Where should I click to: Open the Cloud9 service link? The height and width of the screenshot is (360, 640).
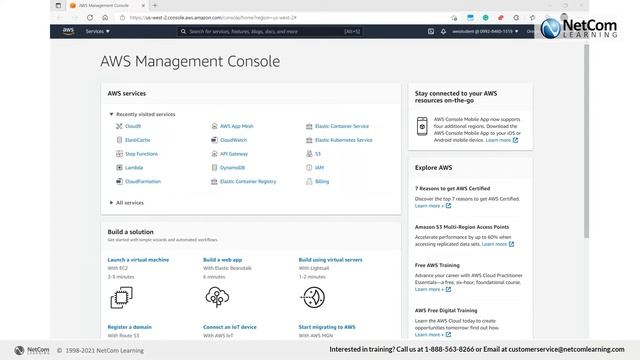coord(133,126)
